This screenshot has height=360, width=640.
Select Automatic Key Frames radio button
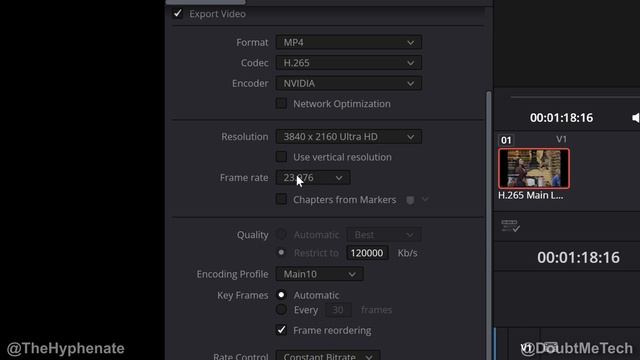point(281,295)
